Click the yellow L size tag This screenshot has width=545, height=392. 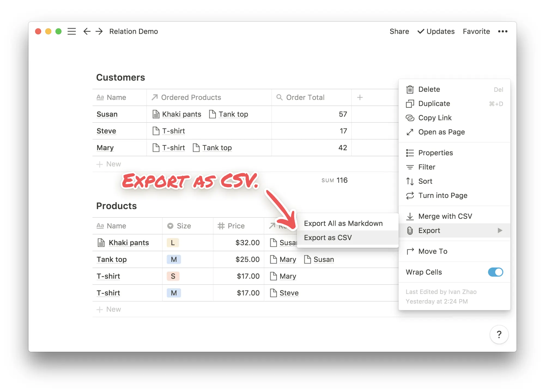pyautogui.click(x=173, y=243)
